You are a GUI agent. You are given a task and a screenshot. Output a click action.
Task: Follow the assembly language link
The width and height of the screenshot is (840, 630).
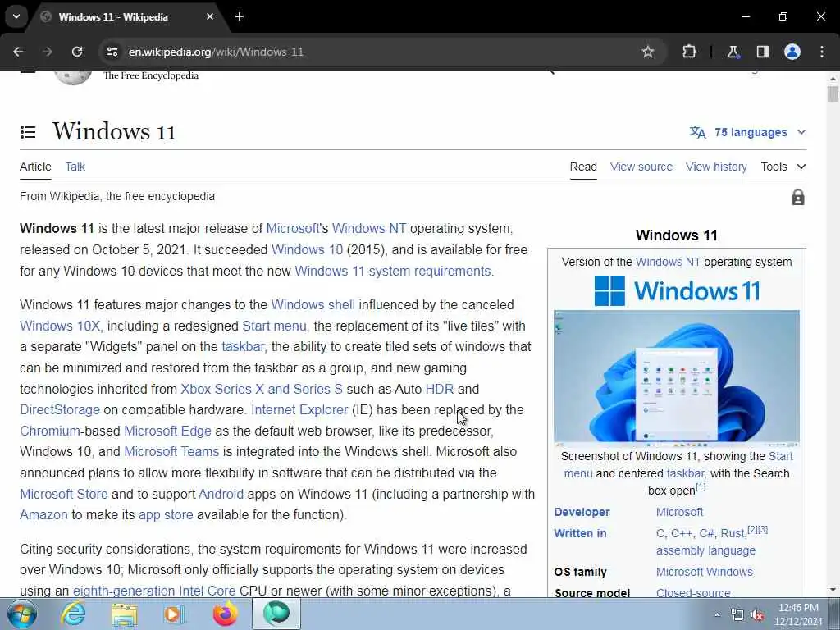pos(705,550)
